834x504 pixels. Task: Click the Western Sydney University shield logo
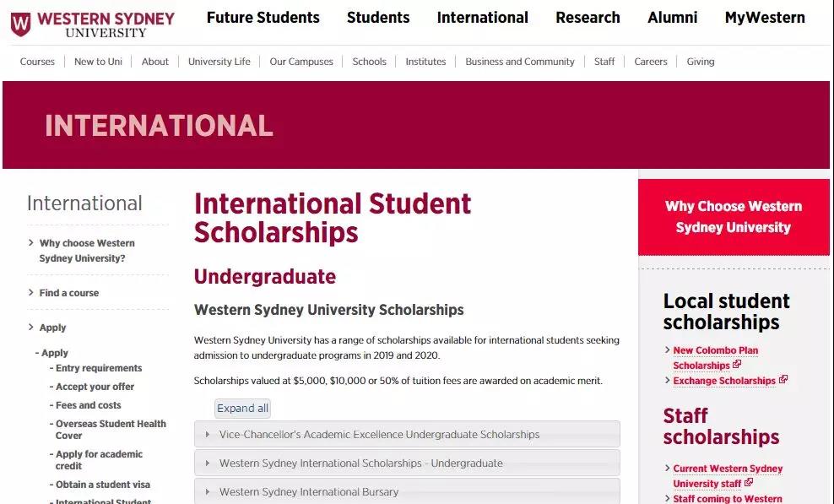point(21,24)
